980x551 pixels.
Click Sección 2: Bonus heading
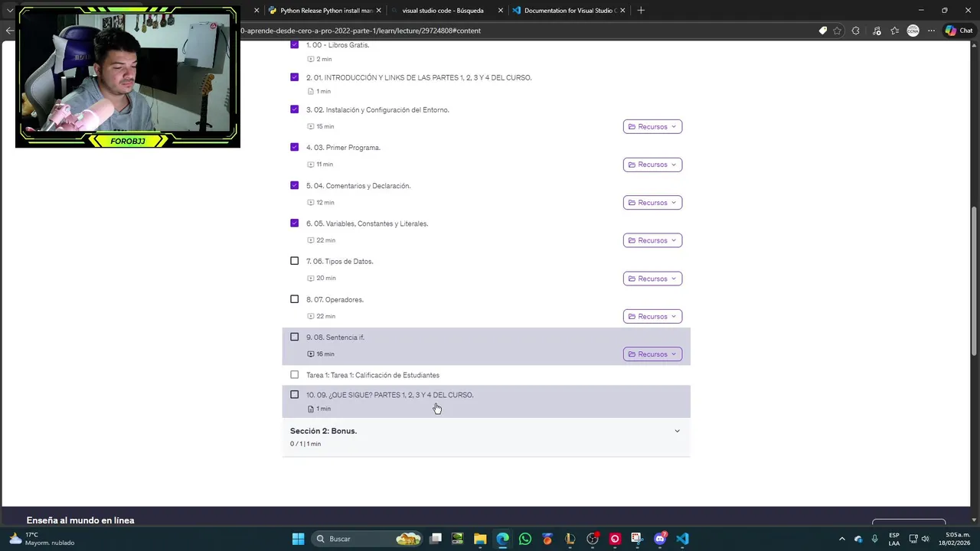pyautogui.click(x=323, y=431)
